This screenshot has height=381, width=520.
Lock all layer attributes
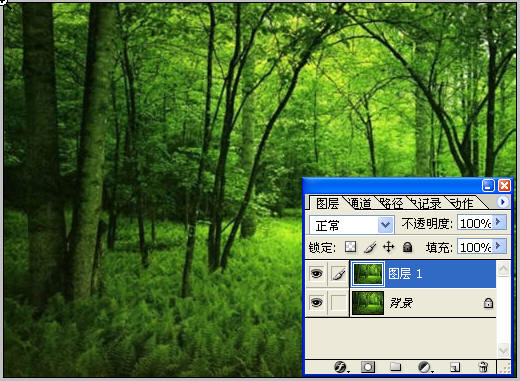(x=407, y=247)
